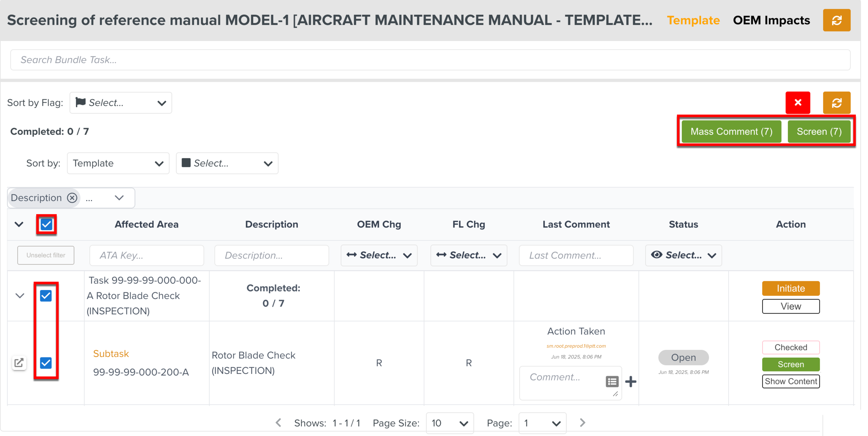The height and width of the screenshot is (436, 868).
Task: Click the orange refresh icon in the header
Action: coord(836,20)
